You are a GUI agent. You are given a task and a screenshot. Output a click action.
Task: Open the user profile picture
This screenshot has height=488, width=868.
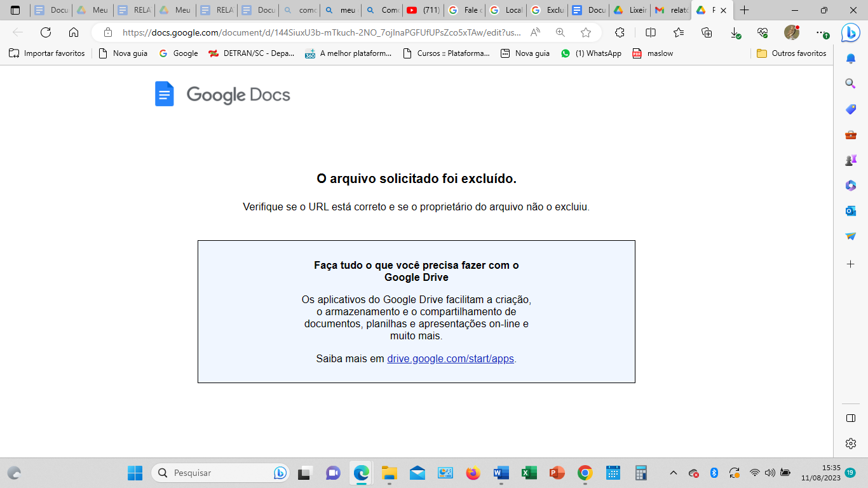tap(791, 32)
